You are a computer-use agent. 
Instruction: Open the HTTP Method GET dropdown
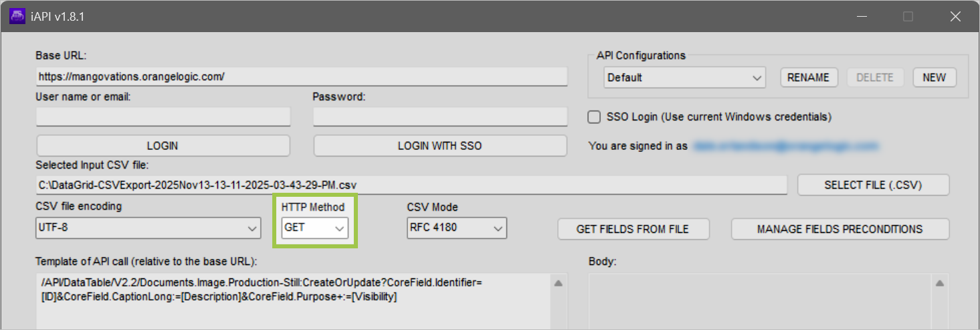[x=314, y=228]
